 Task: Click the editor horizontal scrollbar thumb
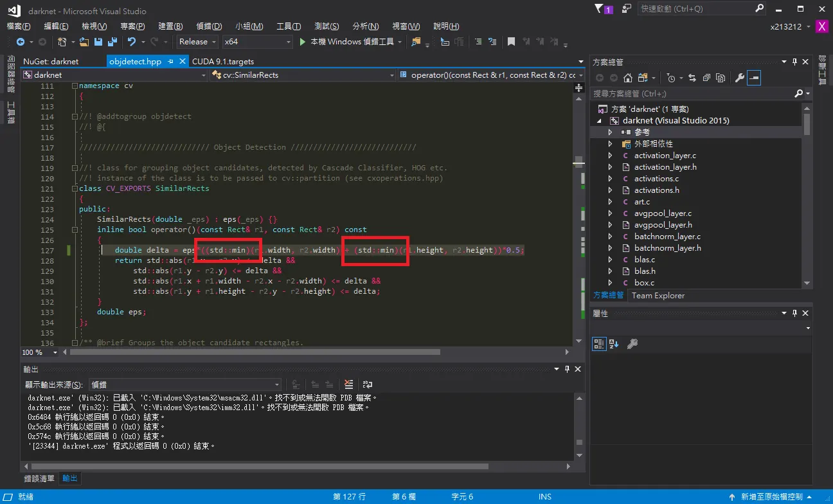[255, 352]
